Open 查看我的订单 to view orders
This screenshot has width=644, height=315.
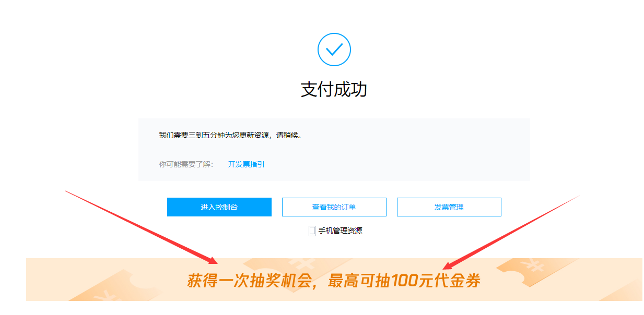[334, 207]
